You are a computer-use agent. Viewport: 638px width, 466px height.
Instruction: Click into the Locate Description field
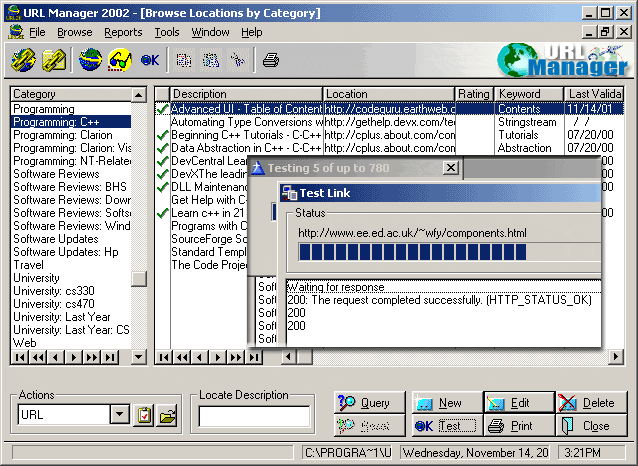tap(254, 416)
